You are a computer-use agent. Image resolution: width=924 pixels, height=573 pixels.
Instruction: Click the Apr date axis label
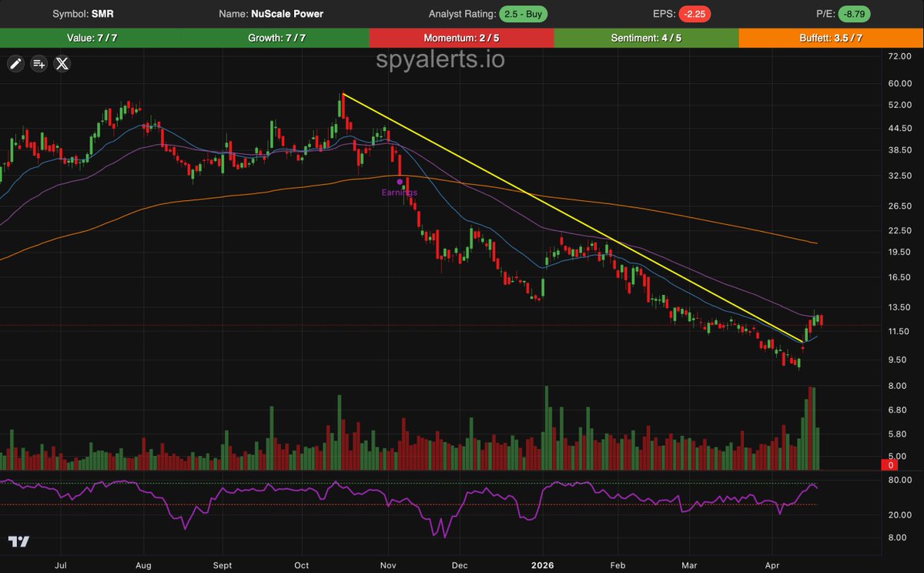coord(773,565)
